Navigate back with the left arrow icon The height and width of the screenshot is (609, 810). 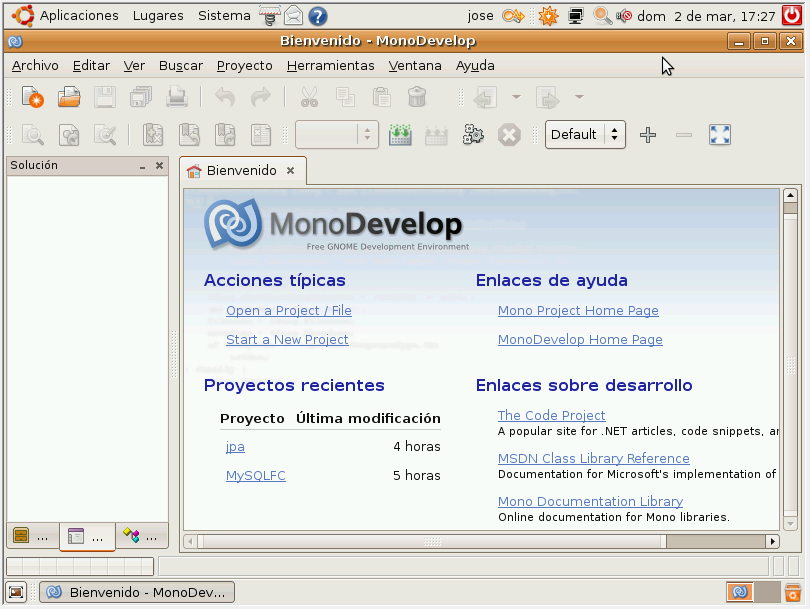[485, 97]
